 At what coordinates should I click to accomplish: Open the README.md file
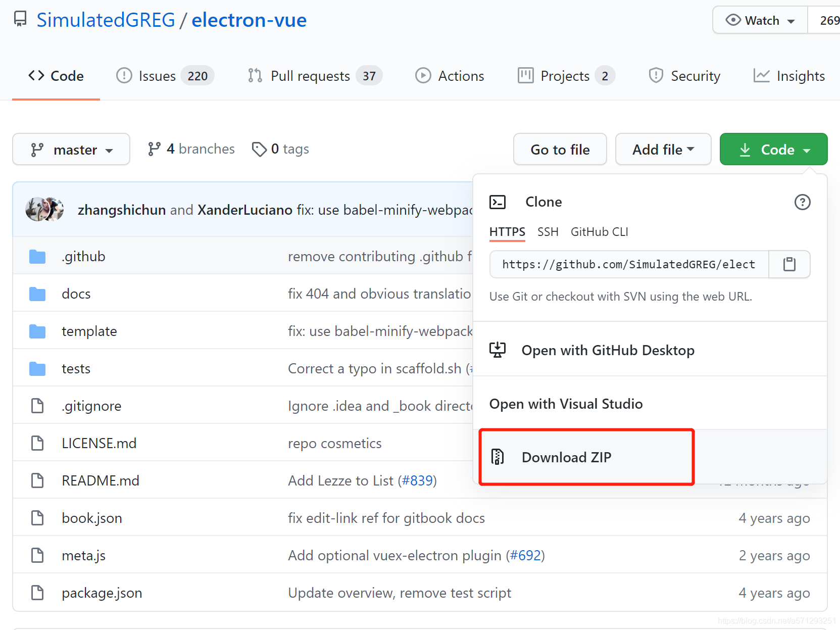[101, 480]
